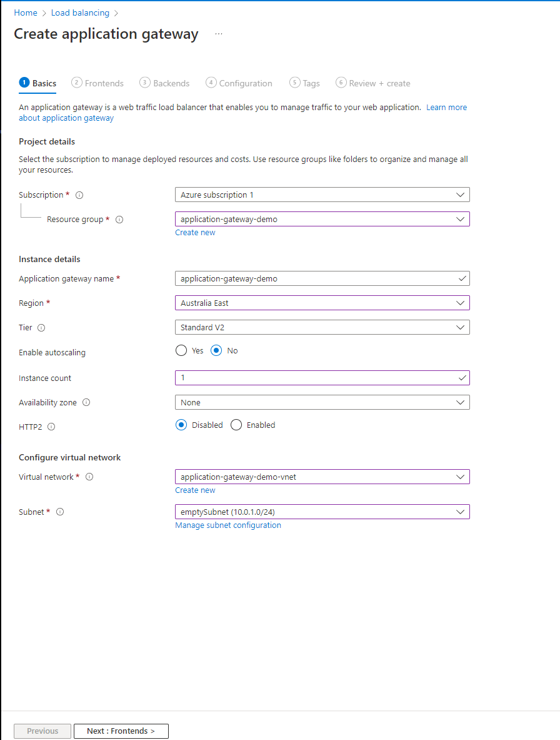The height and width of the screenshot is (740, 560).
Task: Enable autoscaling by selecting Yes
Action: (x=181, y=350)
